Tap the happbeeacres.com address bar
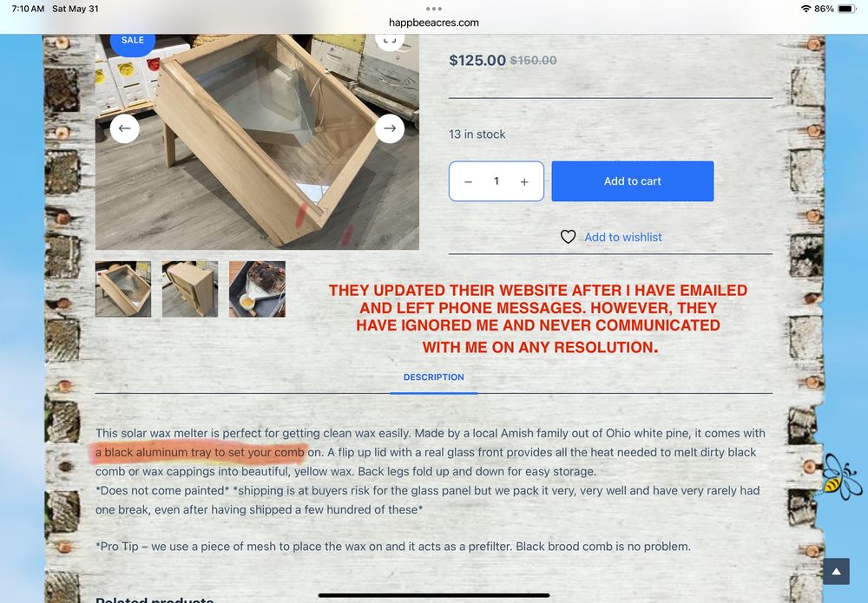The image size is (868, 603). (x=434, y=23)
